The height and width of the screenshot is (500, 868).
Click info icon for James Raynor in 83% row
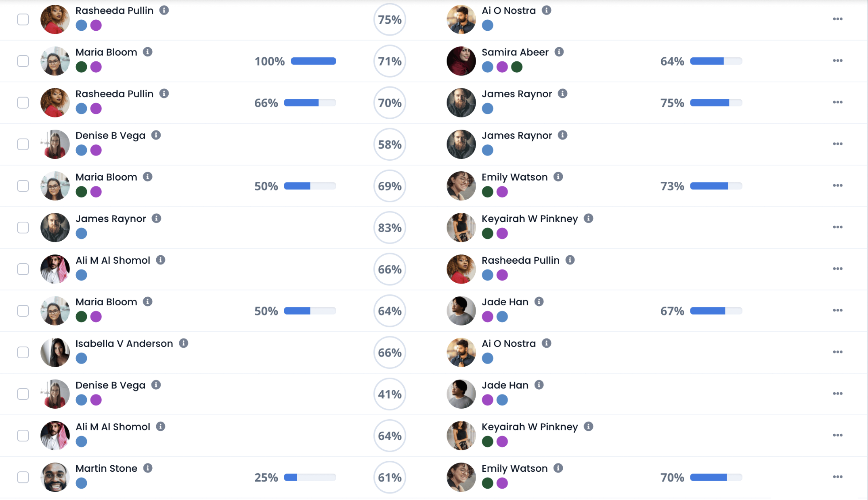[x=156, y=218]
